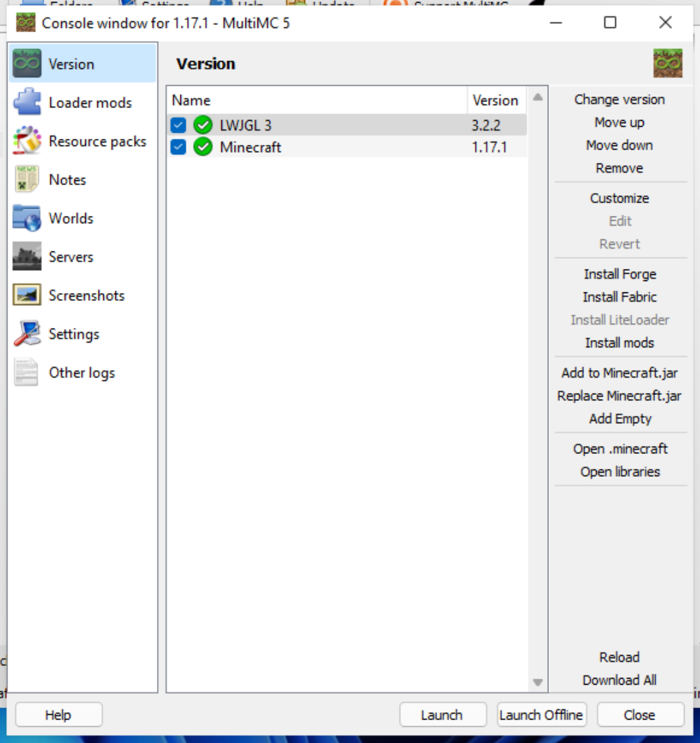Click the Servers sidebar icon
700x743 pixels.
coord(27,257)
